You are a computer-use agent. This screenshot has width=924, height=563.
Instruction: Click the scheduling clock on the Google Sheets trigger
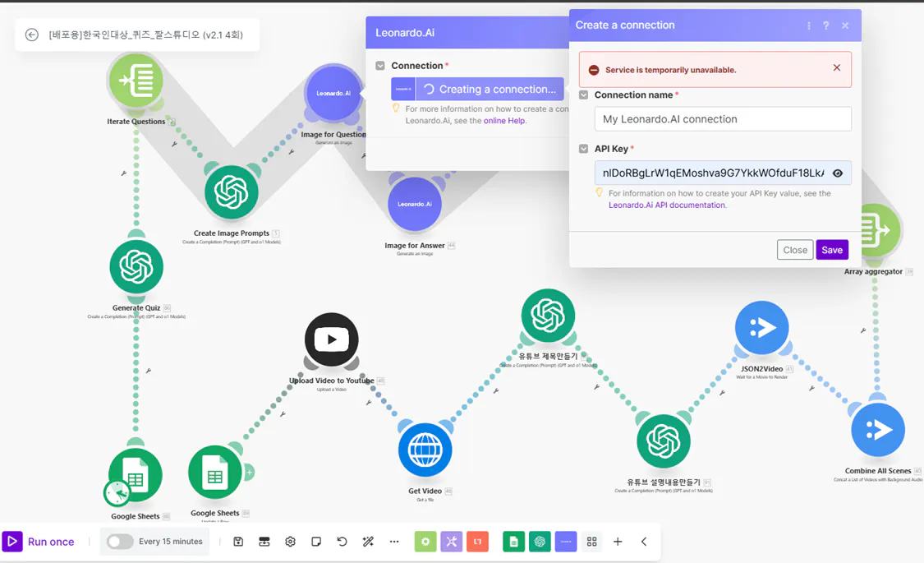117,493
